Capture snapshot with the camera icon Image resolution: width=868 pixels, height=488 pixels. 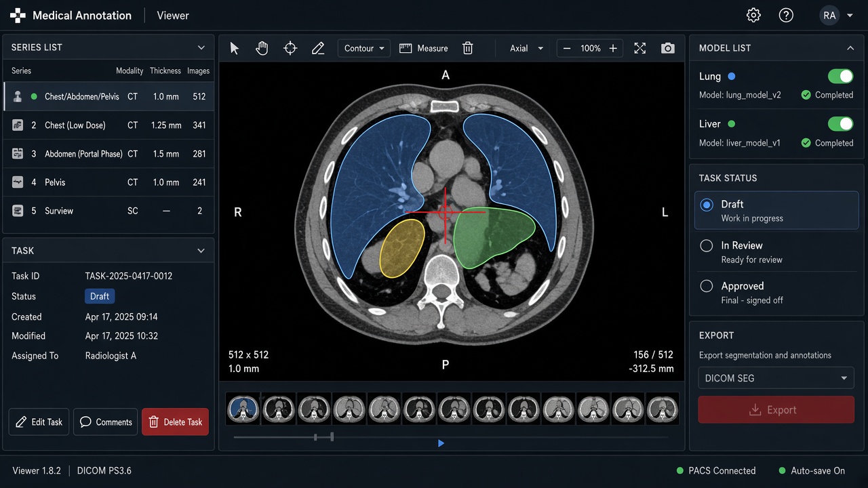click(668, 48)
